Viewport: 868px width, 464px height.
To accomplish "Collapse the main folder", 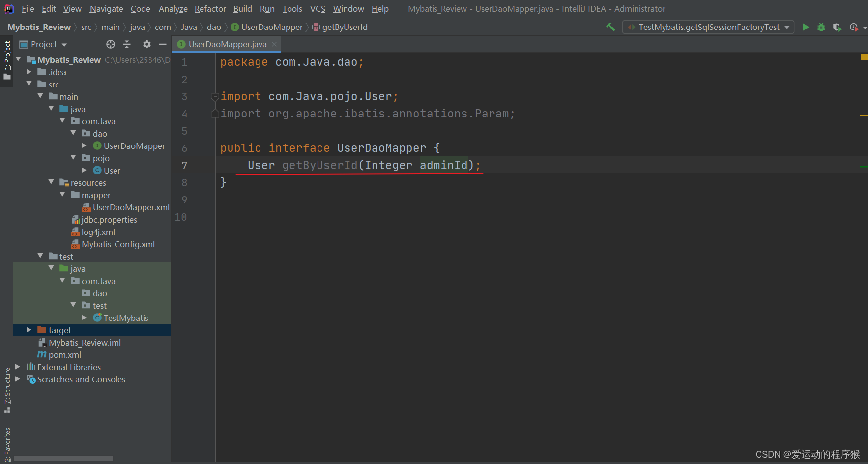I will (40, 96).
